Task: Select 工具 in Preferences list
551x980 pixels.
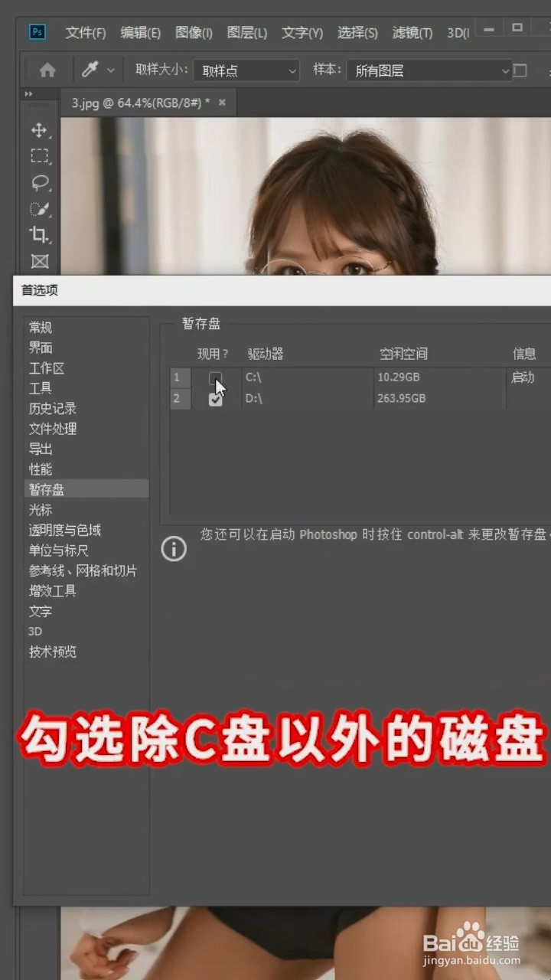Action: (x=41, y=388)
